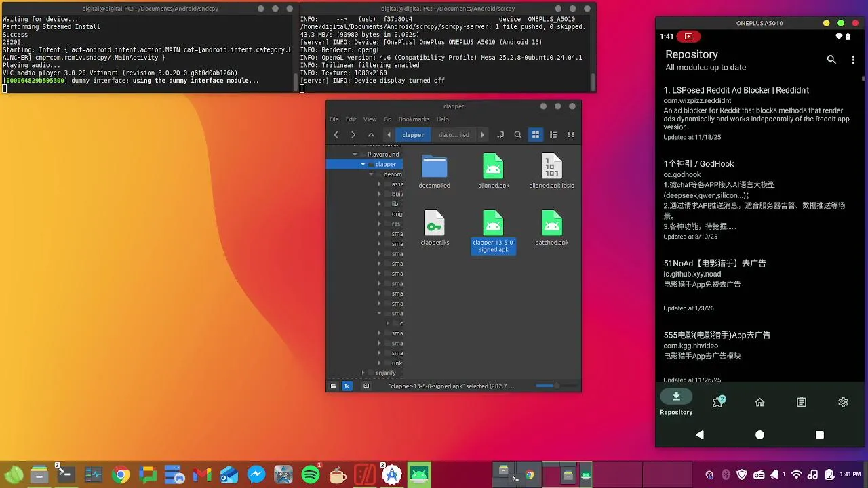The height and width of the screenshot is (488, 868).
Task: Open the Edit menu
Action: click(x=351, y=119)
